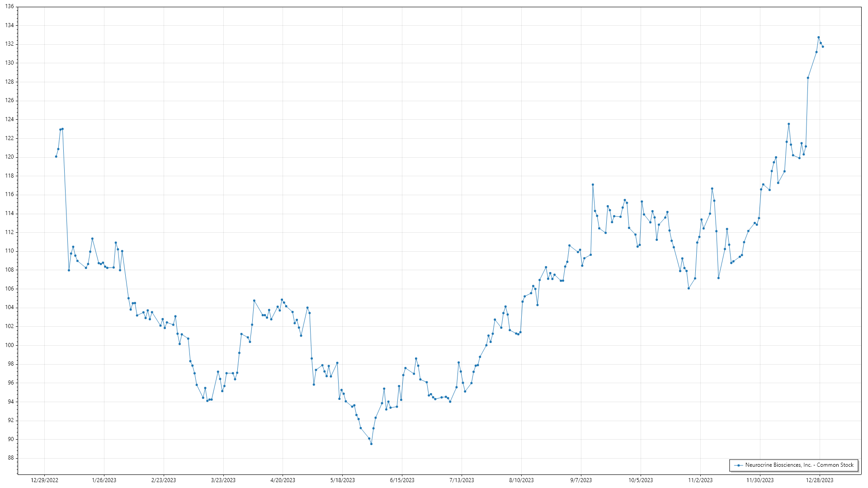Click the 88 y-axis label

click(x=11, y=458)
